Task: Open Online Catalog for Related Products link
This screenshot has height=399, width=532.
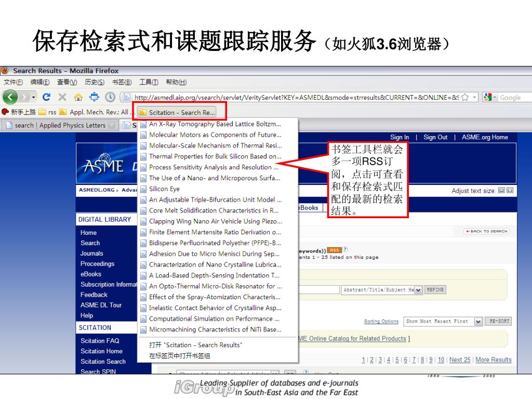Action: (352, 339)
